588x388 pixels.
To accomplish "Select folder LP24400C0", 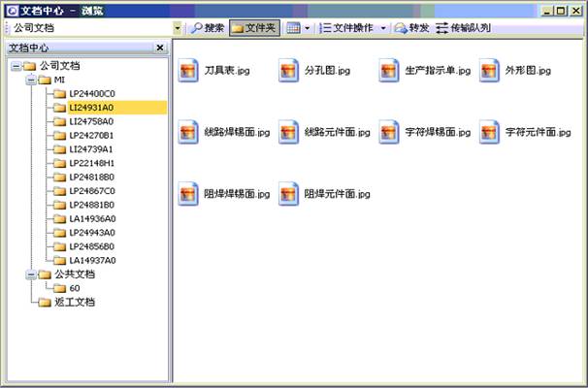I will pyautogui.click(x=92, y=94).
